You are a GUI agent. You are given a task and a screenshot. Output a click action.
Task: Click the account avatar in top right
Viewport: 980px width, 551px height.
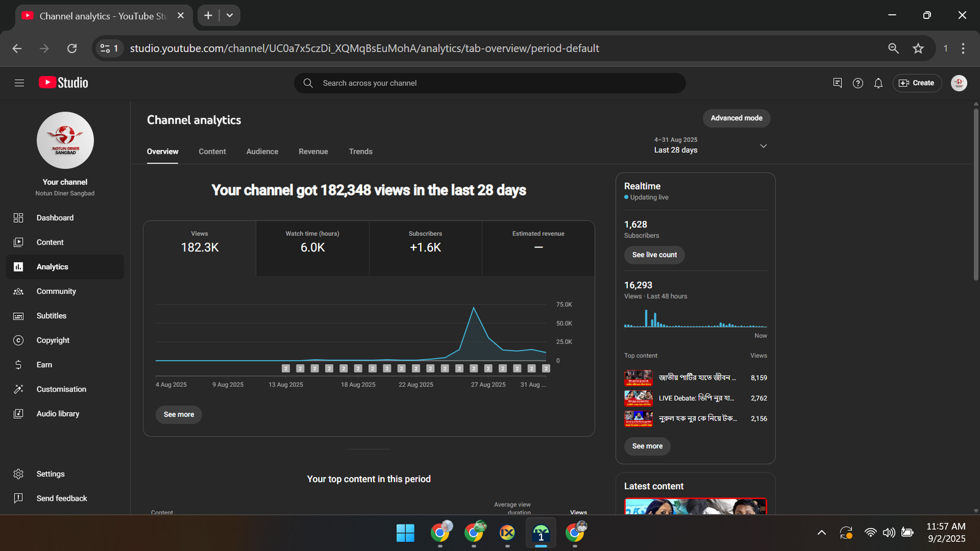[959, 83]
